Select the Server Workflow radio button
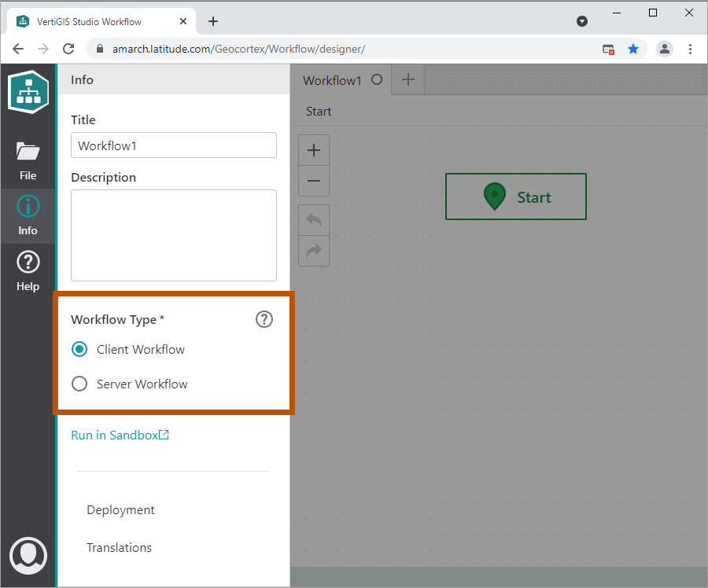The width and height of the screenshot is (708, 588). (x=79, y=384)
